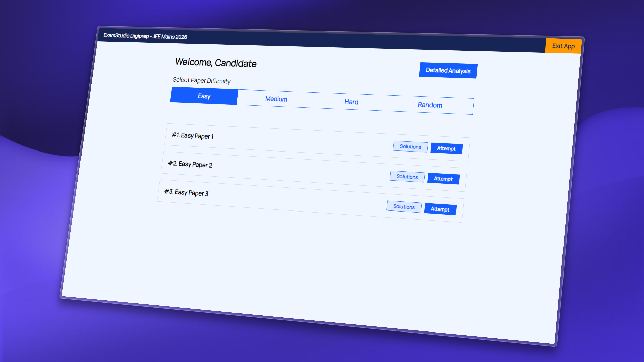Choose the Hard difficulty tab
This screenshot has width=644, height=362.
coord(351,102)
